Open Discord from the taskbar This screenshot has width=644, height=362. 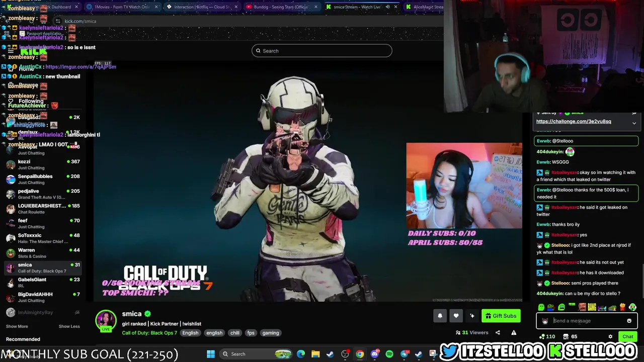pyautogui.click(x=374, y=354)
